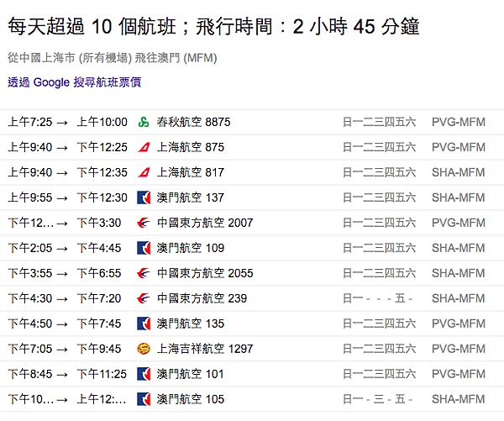Click arrival time 下午12:25
The height and width of the screenshot is (421, 504).
point(102,147)
